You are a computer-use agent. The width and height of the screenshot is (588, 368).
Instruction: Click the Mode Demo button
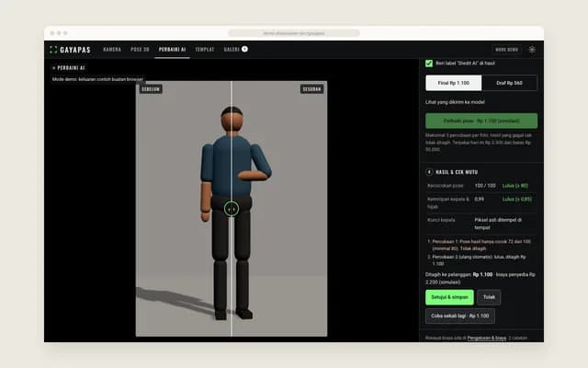(x=506, y=50)
